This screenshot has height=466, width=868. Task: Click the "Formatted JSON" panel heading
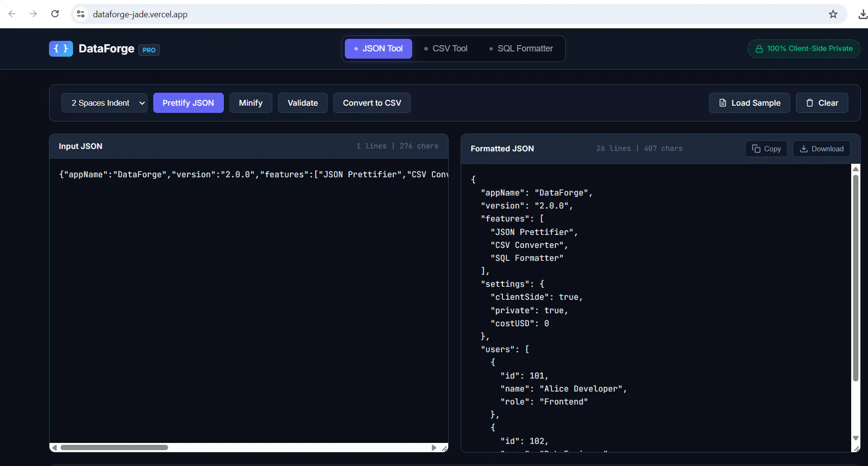(x=502, y=149)
